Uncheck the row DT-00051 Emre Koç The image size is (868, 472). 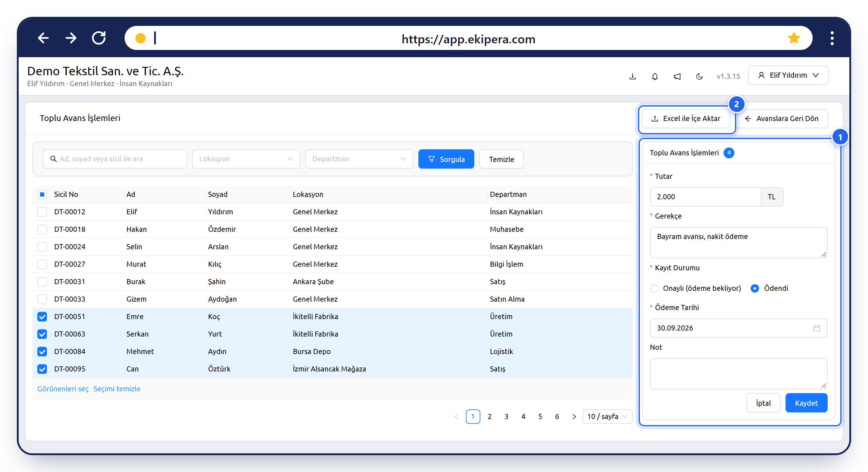[x=42, y=317]
